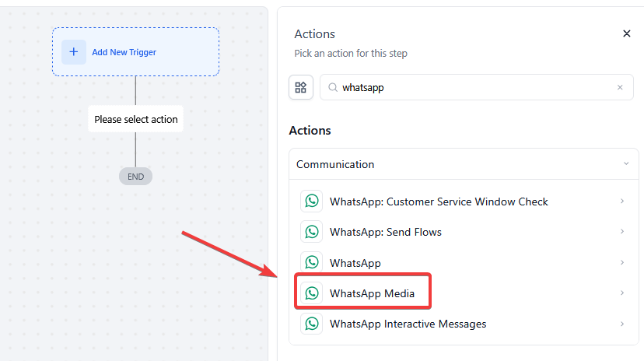Click the plus icon in Add New Trigger
Viewport: 644px width, 361px height.
tap(74, 52)
